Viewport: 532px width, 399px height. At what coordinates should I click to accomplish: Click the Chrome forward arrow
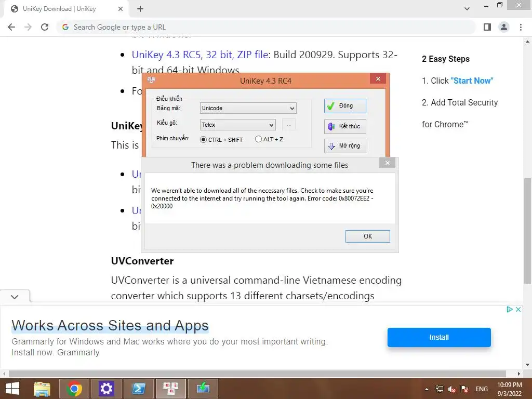28,27
